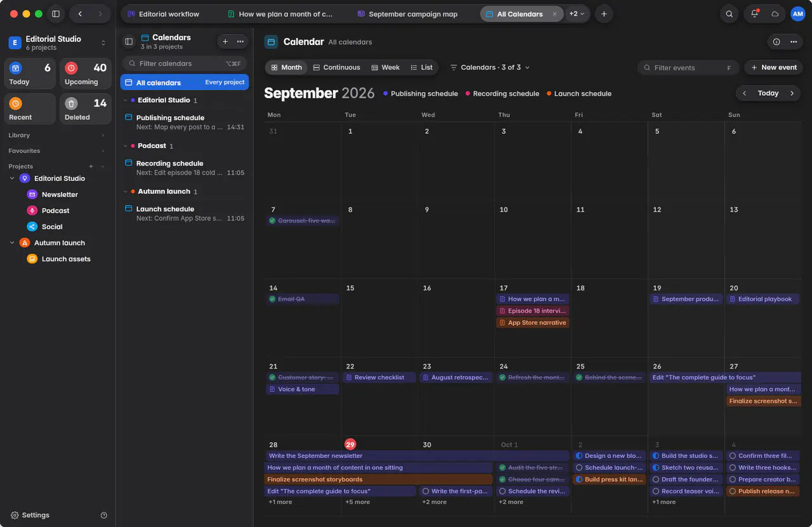Viewport: 812px width, 527px height.
Task: Open the Calendars 3 of 3 filter dropdown
Action: pos(490,67)
